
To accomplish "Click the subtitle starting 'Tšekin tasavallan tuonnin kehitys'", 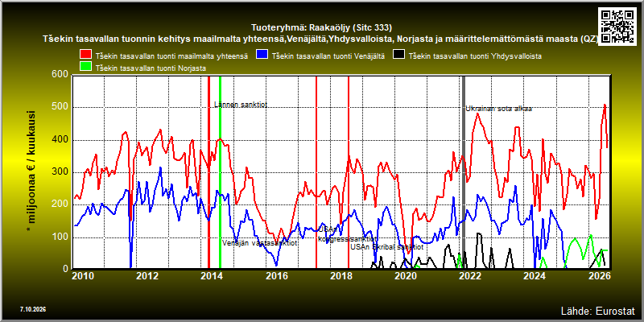I will click(x=320, y=39).
